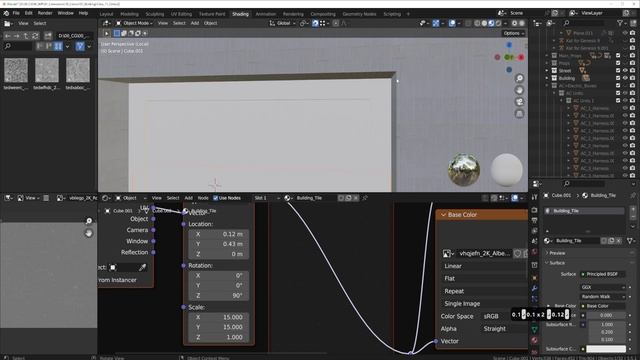Toggle render camera icon for the Building collection
The width and height of the screenshot is (640, 360).
[x=633, y=78]
